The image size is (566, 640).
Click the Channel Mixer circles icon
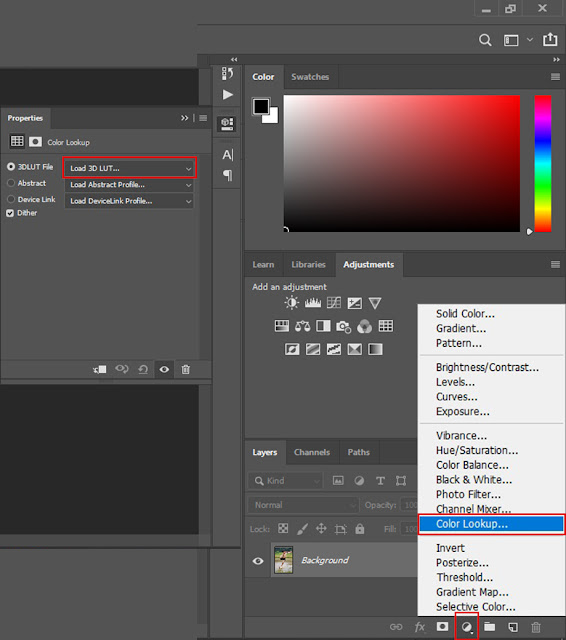pos(364,327)
